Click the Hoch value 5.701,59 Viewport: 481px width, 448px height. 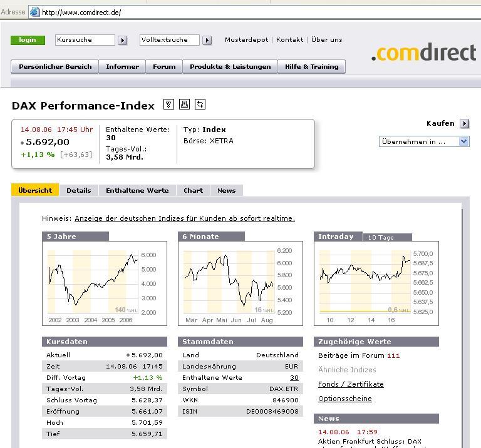click(x=147, y=422)
